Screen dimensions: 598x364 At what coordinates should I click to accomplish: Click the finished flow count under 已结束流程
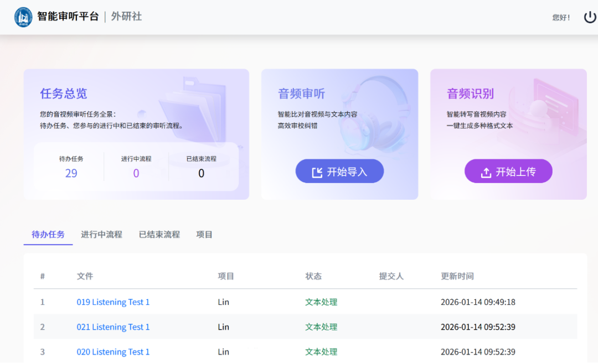pyautogui.click(x=201, y=173)
